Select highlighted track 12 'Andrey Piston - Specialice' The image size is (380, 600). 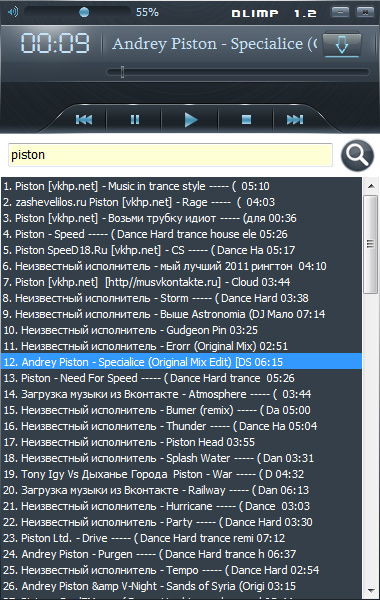[x=181, y=362]
